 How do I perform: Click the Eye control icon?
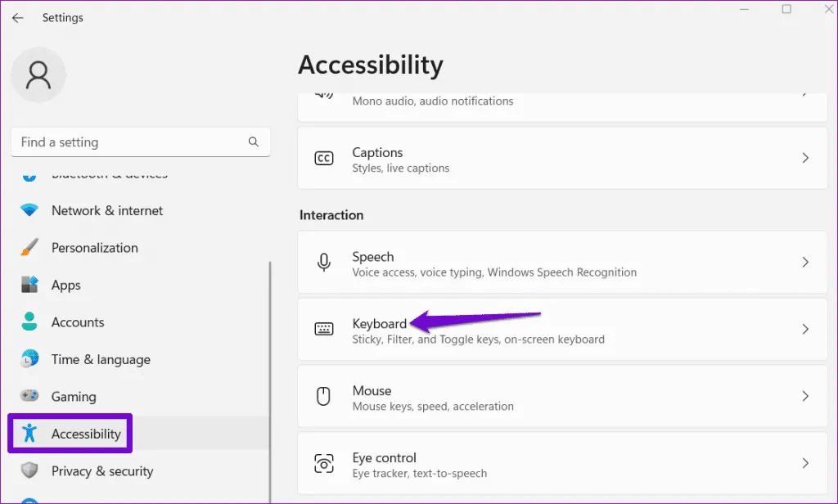tap(324, 464)
